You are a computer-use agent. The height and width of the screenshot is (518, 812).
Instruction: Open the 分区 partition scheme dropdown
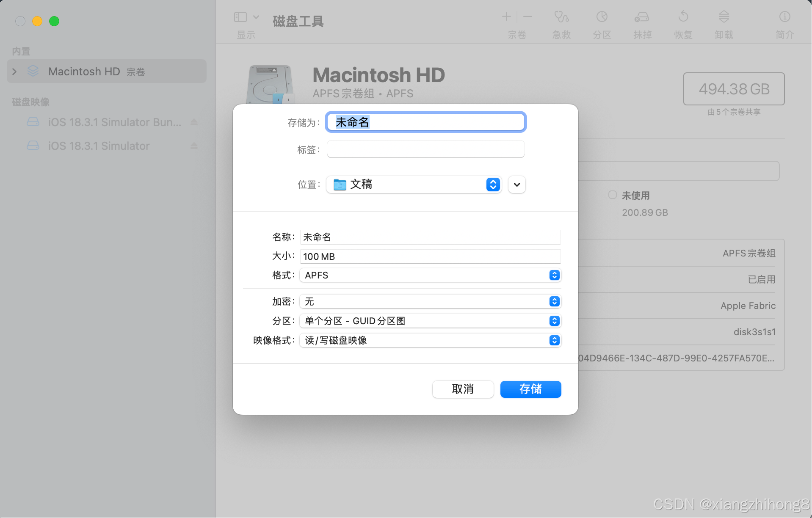430,321
